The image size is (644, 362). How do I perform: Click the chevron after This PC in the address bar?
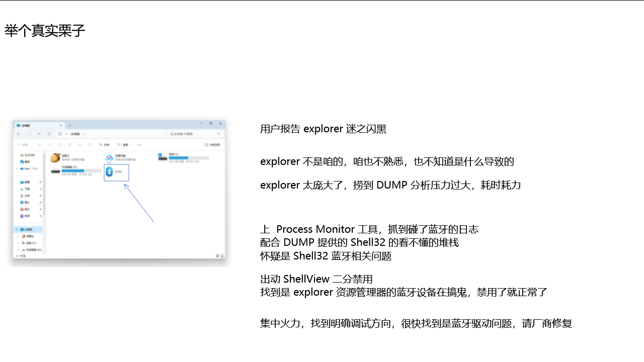click(x=84, y=134)
